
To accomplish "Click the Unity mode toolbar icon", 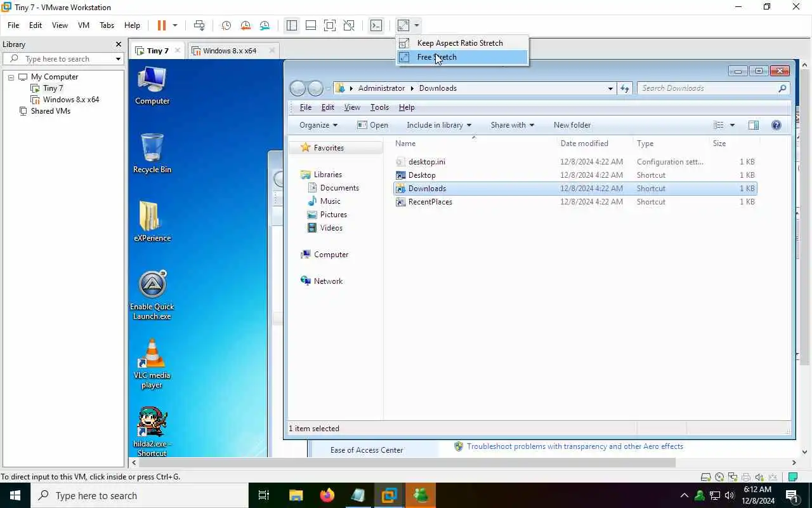I will (x=349, y=25).
